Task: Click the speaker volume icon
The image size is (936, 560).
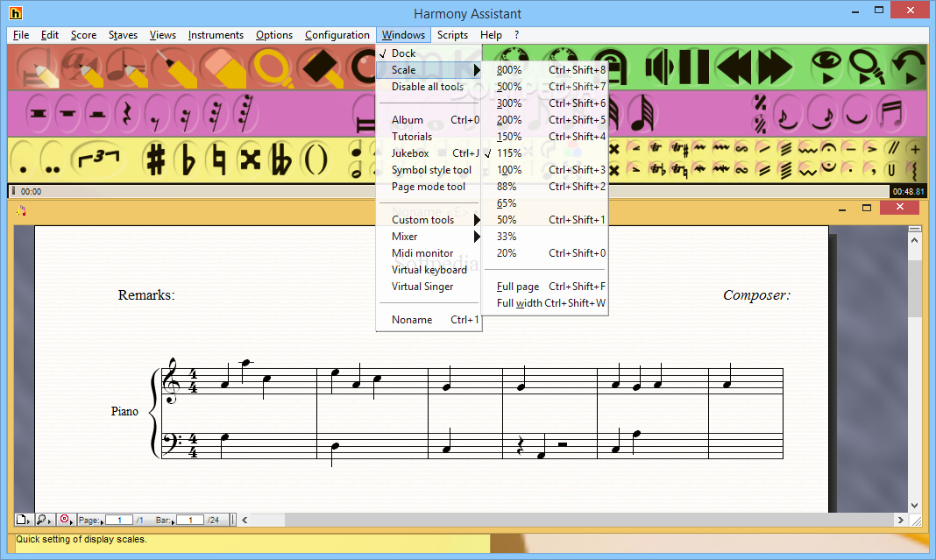Action: pos(660,67)
